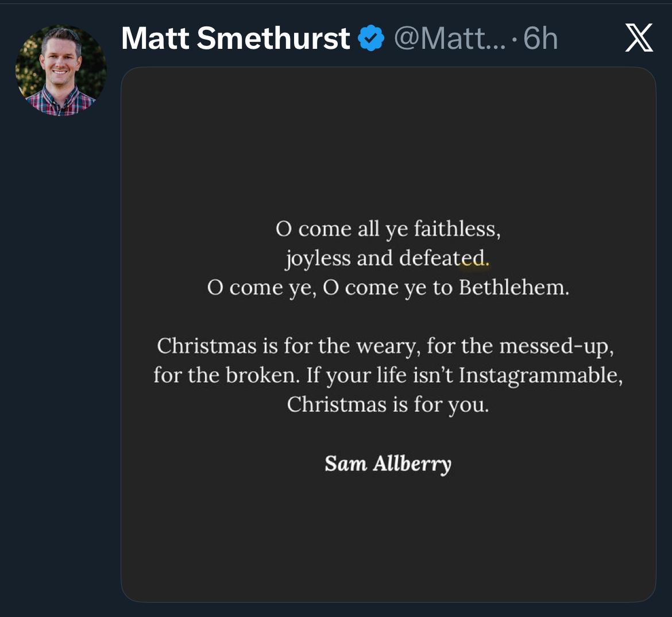
Task: Click the word "faithless" in the quote
Action: (x=455, y=229)
